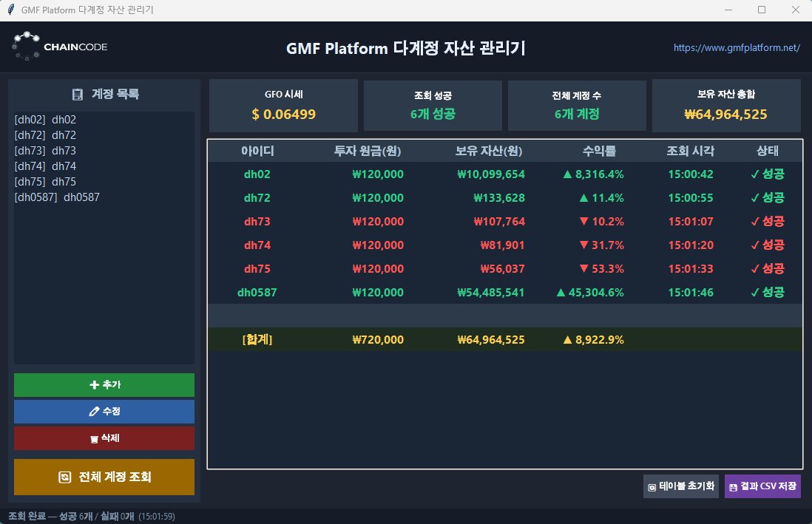812x524 pixels.
Task: Click asset value ₩133,628
Action: 499,198
